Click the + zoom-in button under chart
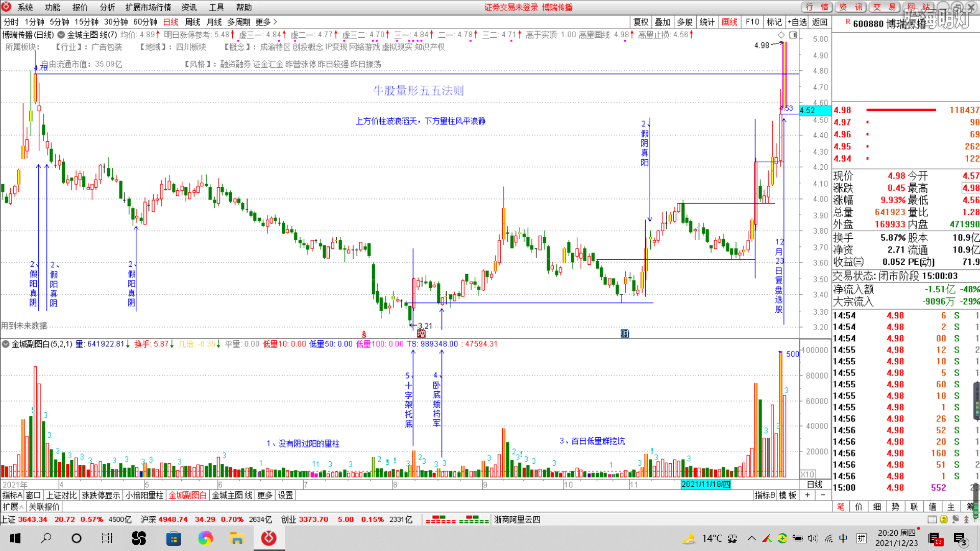Screen dimensions: 980x551 (x=807, y=495)
